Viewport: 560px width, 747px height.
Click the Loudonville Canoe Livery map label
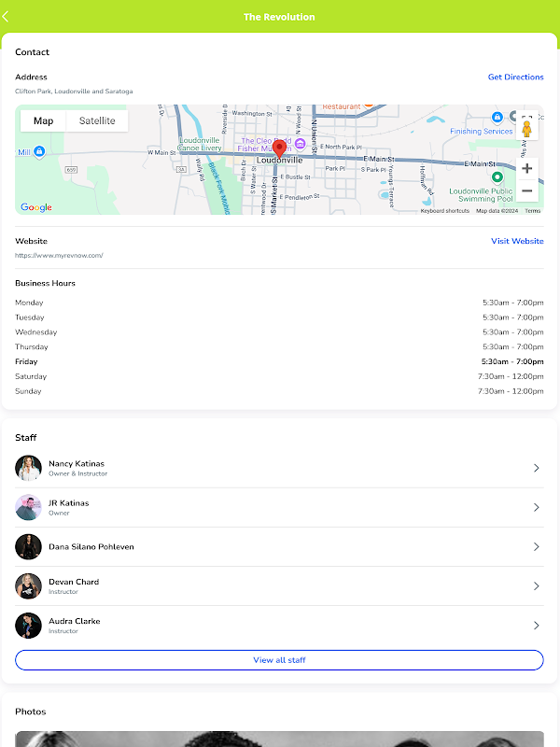200,144
